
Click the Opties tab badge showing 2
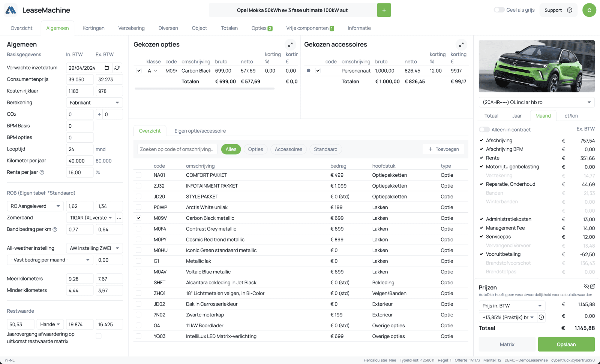click(x=270, y=28)
